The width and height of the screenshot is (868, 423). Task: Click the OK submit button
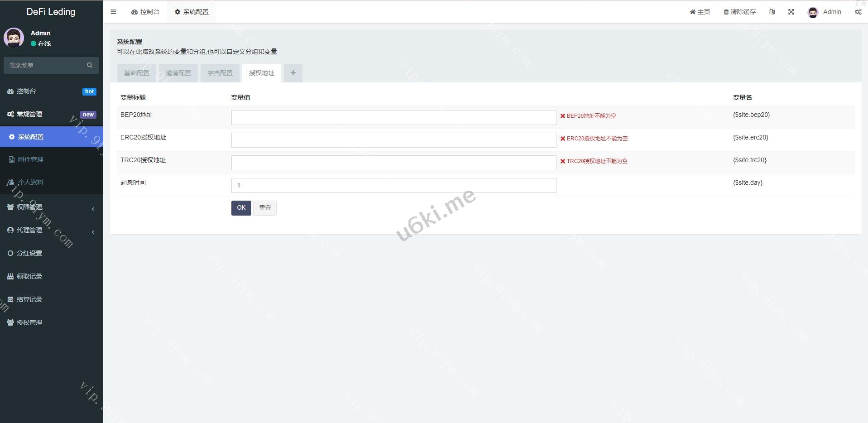[x=241, y=208]
